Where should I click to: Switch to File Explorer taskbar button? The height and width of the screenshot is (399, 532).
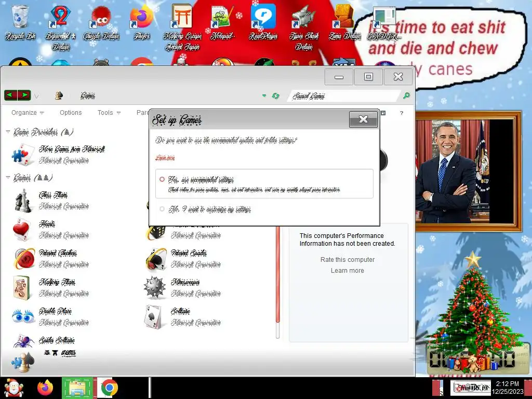[77, 388]
